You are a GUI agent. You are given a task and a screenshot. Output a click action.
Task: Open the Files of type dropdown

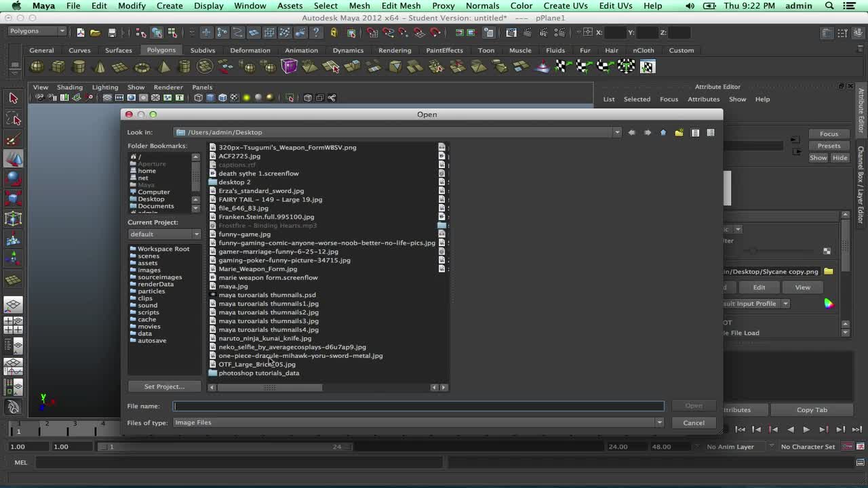pyautogui.click(x=418, y=422)
